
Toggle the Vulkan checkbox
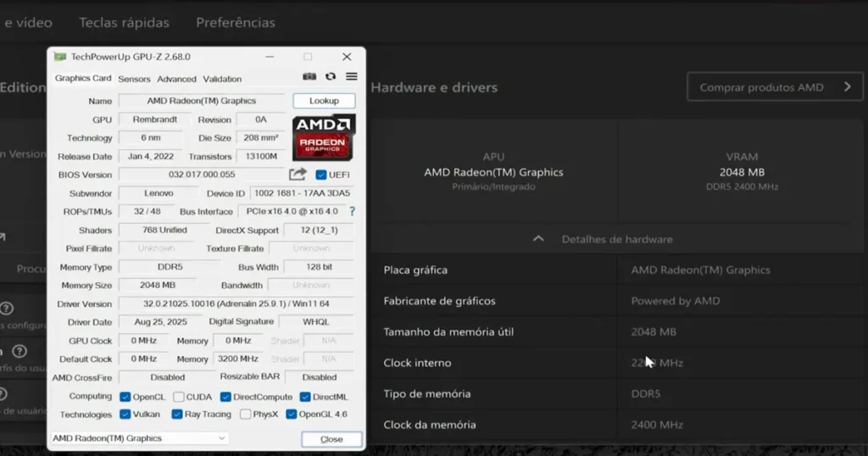click(125, 414)
